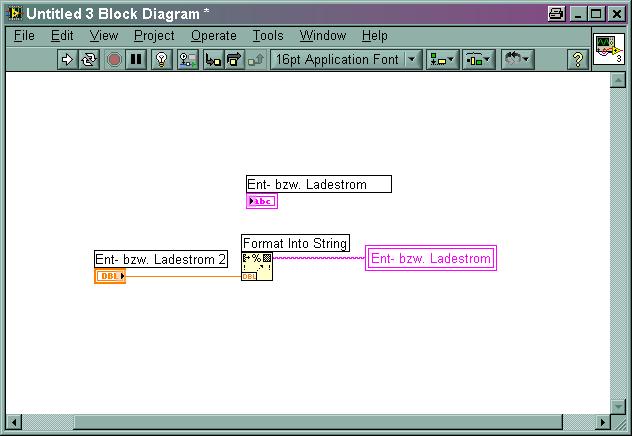Select the abc string control terminal

tap(262, 201)
